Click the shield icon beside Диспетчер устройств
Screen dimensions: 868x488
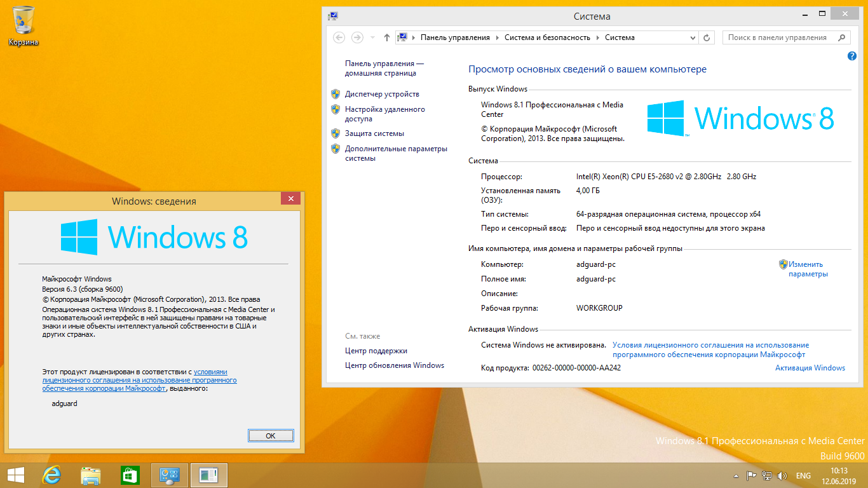pos(336,94)
